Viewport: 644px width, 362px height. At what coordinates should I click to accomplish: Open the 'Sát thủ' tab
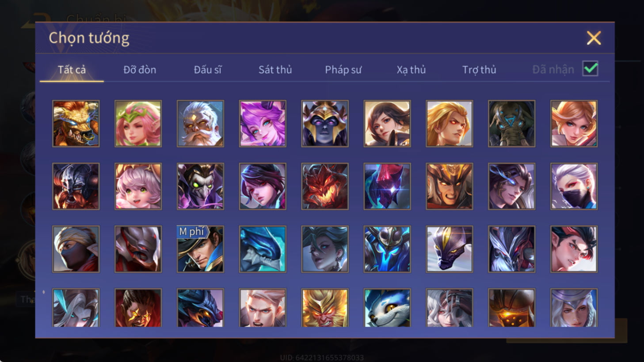coord(275,70)
